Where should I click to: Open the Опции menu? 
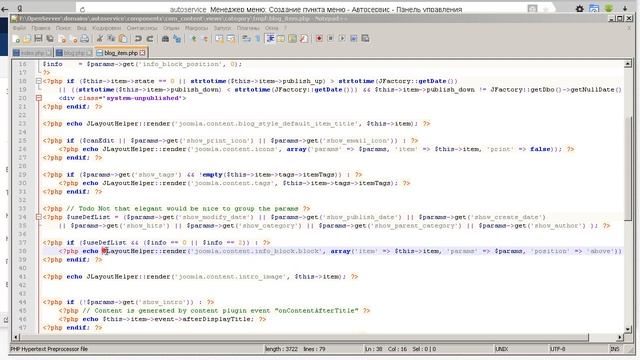pos(171,28)
